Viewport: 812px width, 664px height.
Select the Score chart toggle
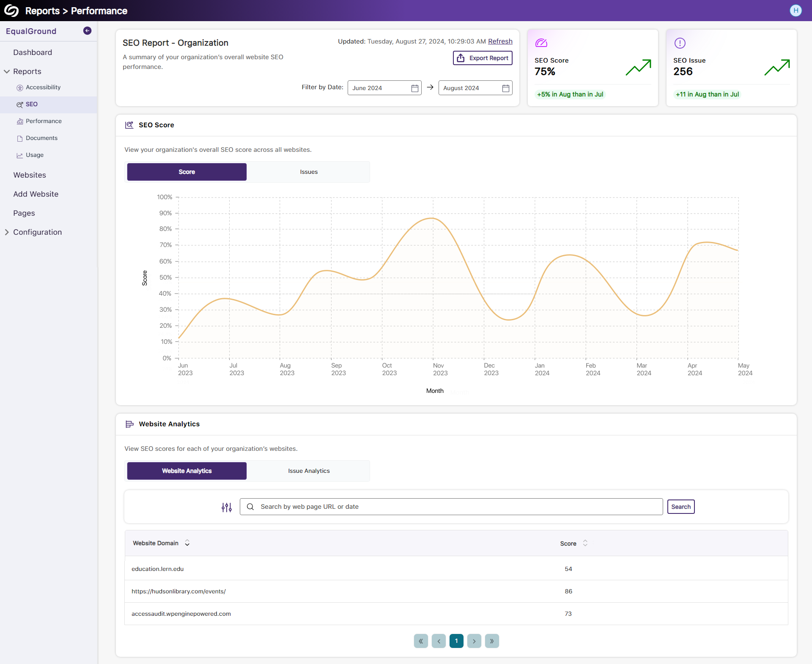(187, 172)
